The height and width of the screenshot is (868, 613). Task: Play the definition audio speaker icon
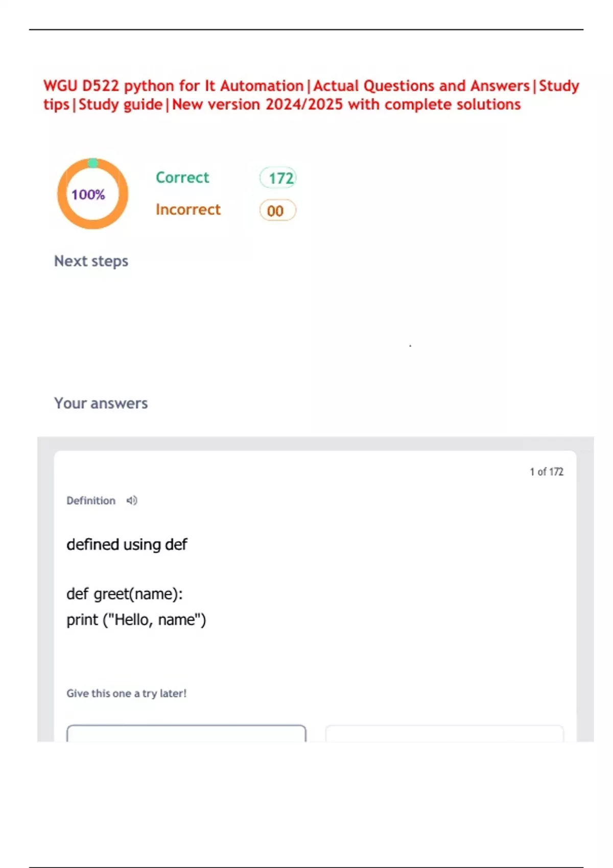[132, 500]
